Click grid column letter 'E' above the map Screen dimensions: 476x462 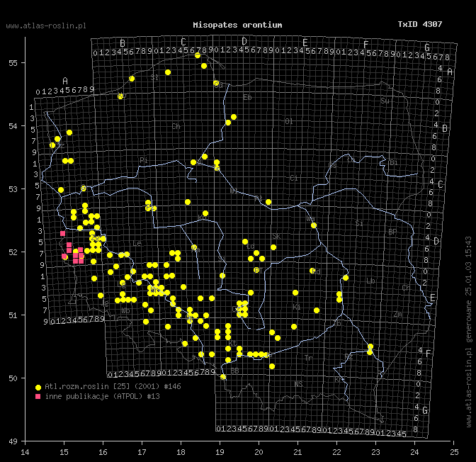[x=305, y=43]
